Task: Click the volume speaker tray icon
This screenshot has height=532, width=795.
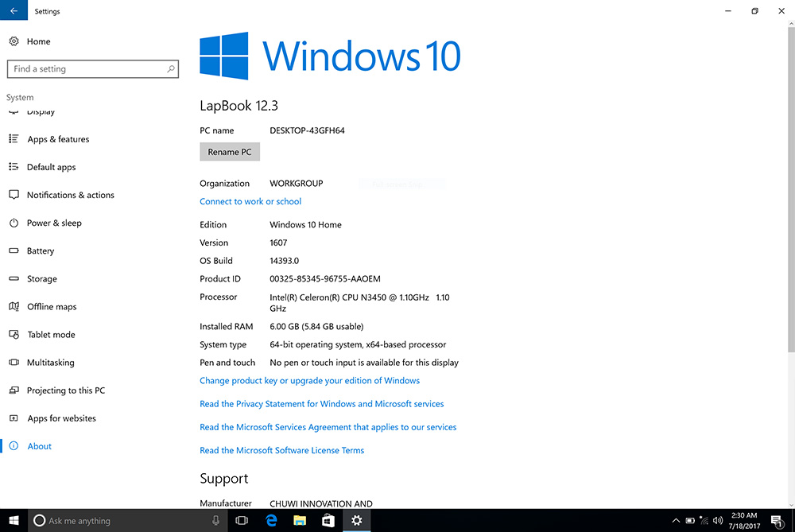Action: 717,520
